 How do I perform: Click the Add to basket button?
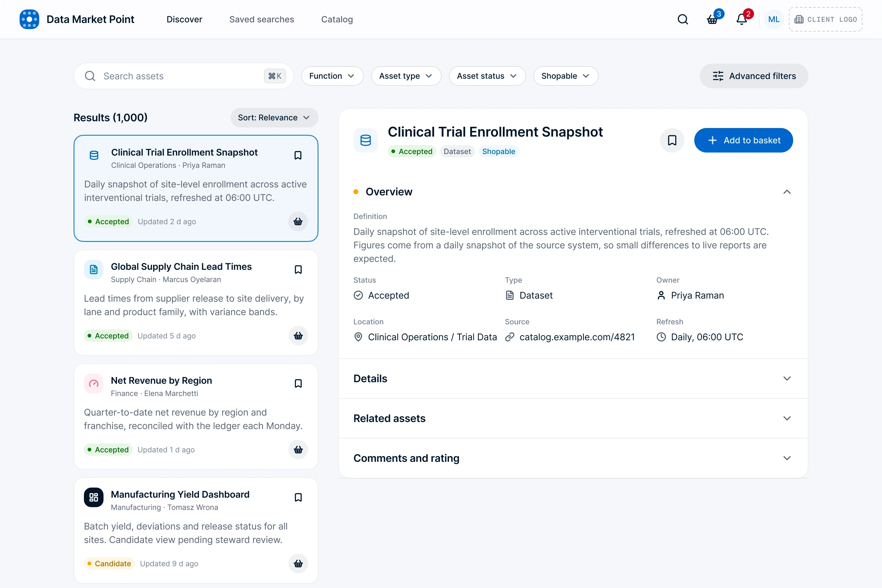743,140
